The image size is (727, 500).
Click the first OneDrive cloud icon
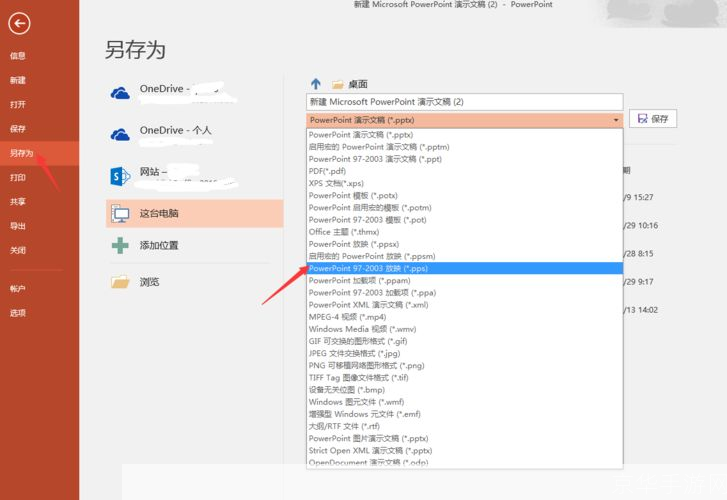click(x=120, y=93)
